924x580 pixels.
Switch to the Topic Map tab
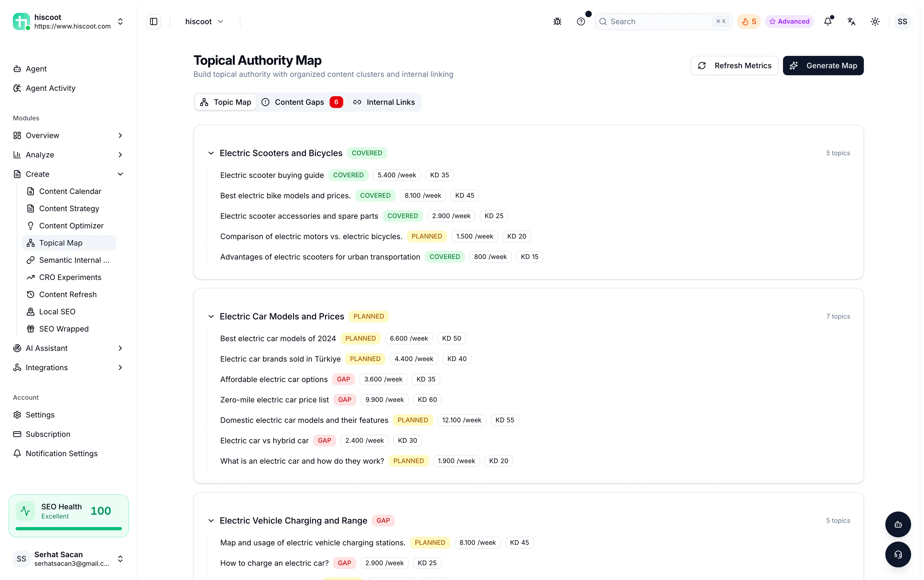coord(226,102)
